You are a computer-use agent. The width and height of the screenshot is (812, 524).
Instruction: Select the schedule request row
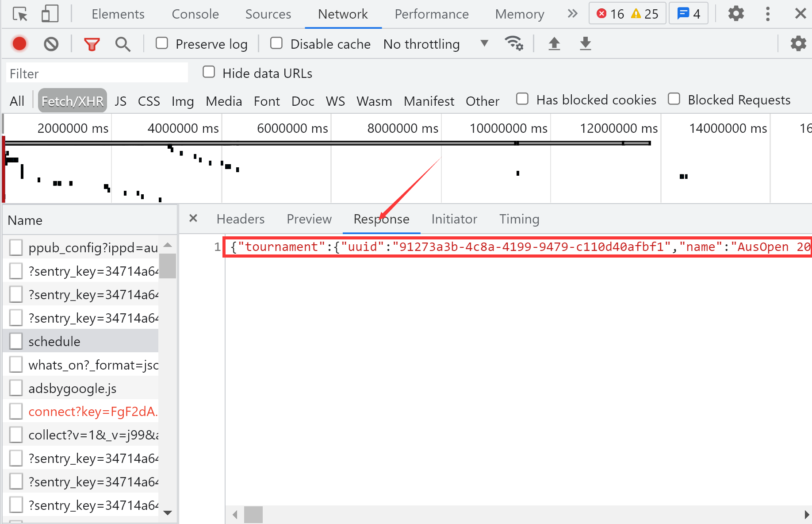[80, 341]
